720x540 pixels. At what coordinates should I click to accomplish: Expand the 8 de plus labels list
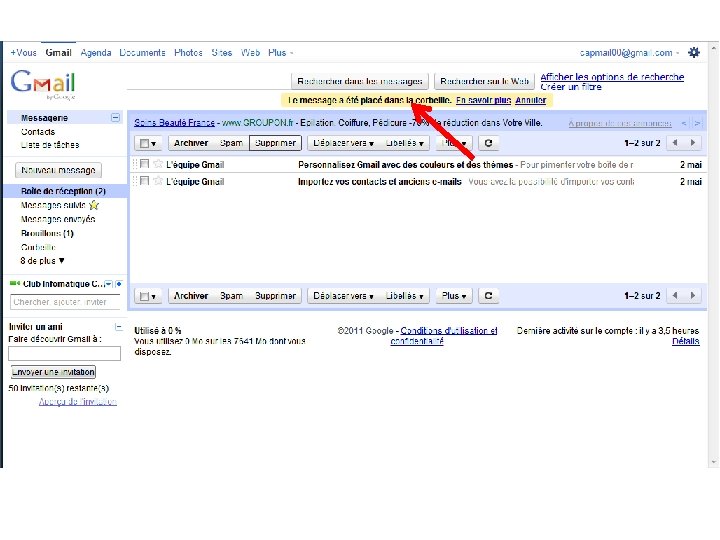[42, 260]
